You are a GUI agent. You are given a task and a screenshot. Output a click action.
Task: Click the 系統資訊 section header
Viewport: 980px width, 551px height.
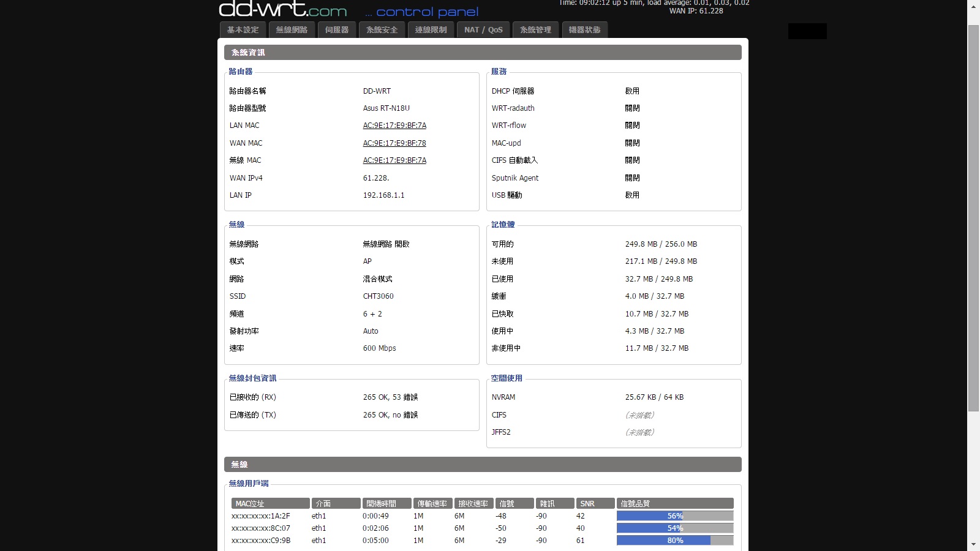483,53
